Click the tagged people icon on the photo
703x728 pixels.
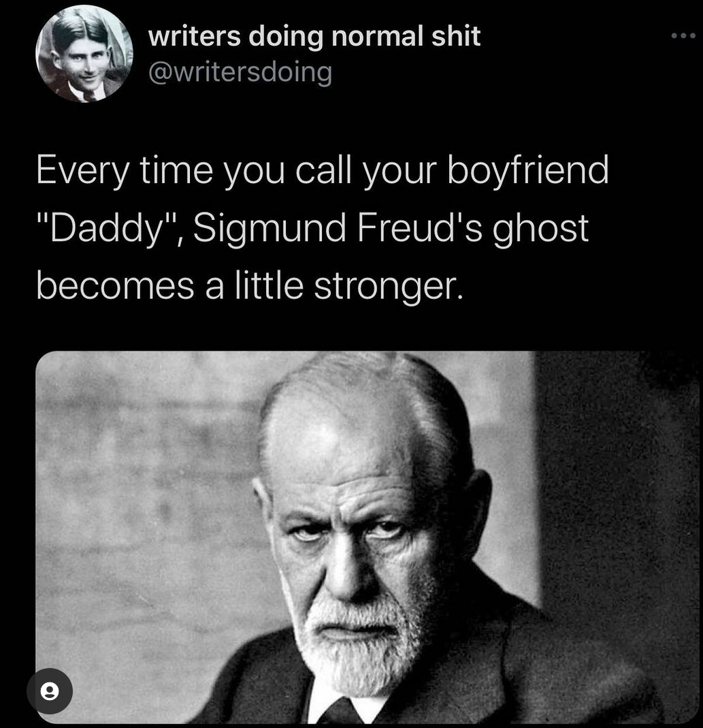50,691
